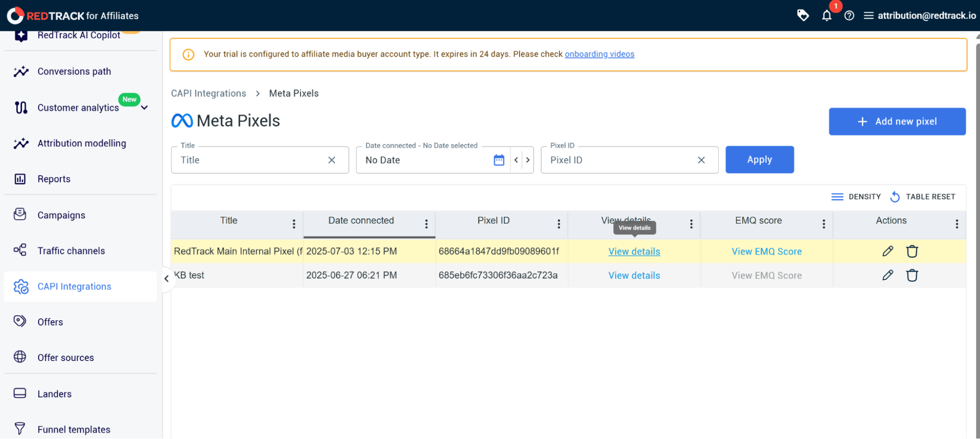Go to previous date range
Screen dimensions: 980x439
(516, 160)
